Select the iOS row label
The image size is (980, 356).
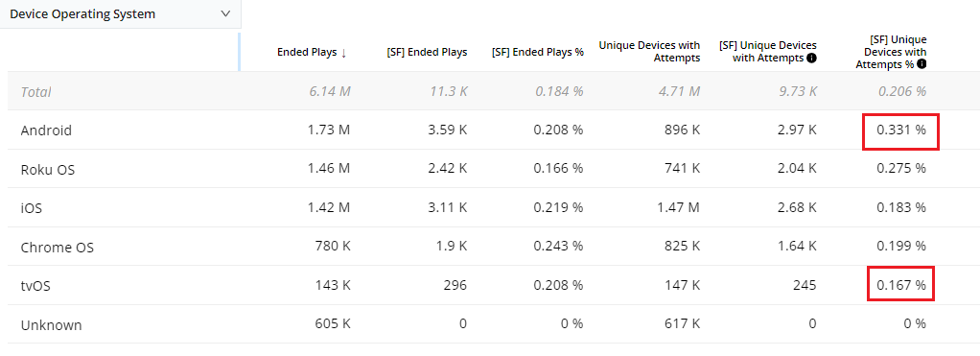[32, 208]
